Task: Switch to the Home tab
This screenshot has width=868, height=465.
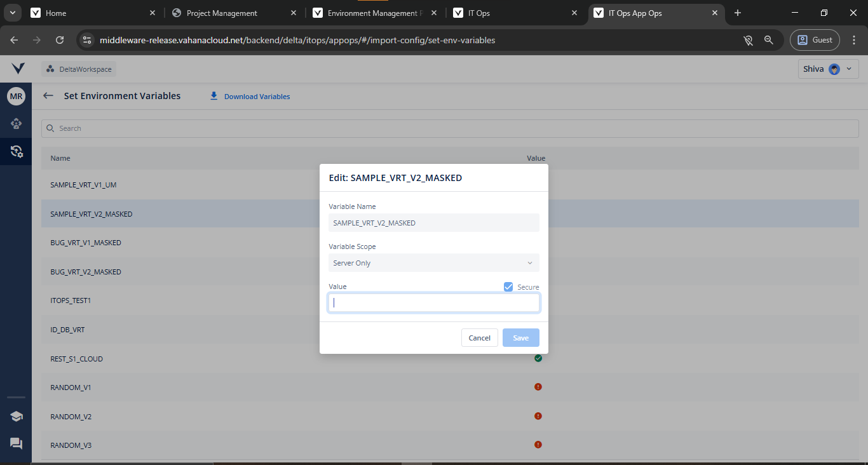Action: pyautogui.click(x=93, y=13)
